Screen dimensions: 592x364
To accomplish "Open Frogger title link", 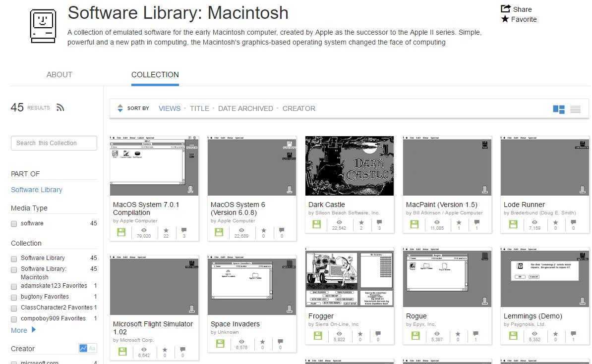I will (x=321, y=316).
